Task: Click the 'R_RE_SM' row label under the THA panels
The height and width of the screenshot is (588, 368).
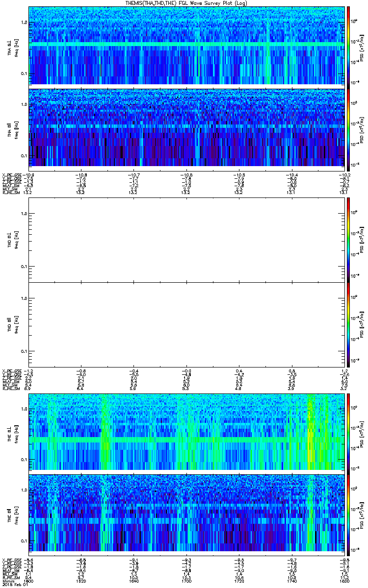Action: [x=10, y=193]
